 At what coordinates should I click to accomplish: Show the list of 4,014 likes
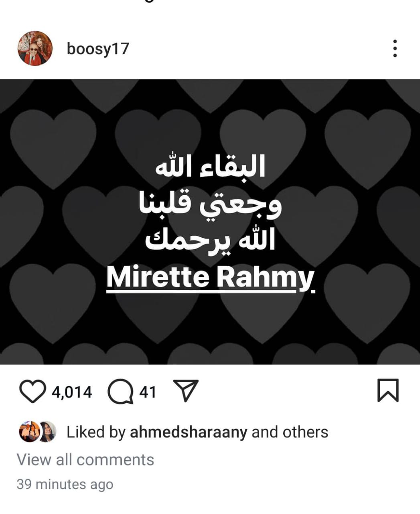pos(72,392)
